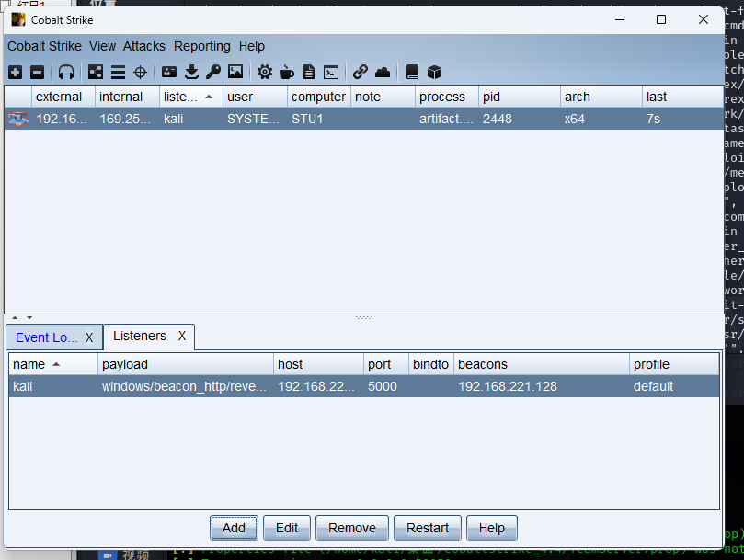Close the Listeners tab with its X

pyautogui.click(x=182, y=337)
